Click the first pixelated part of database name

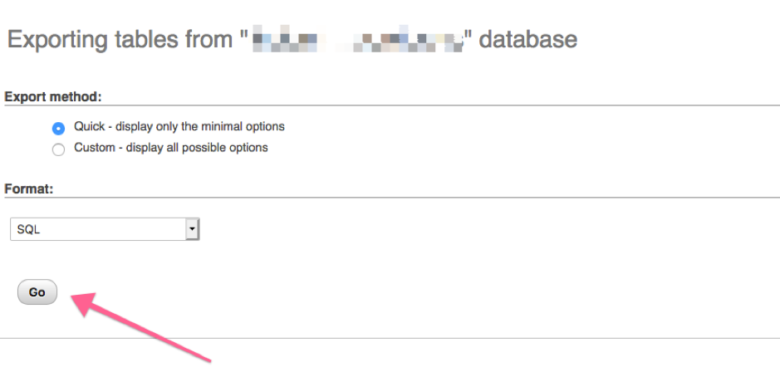tap(285, 40)
